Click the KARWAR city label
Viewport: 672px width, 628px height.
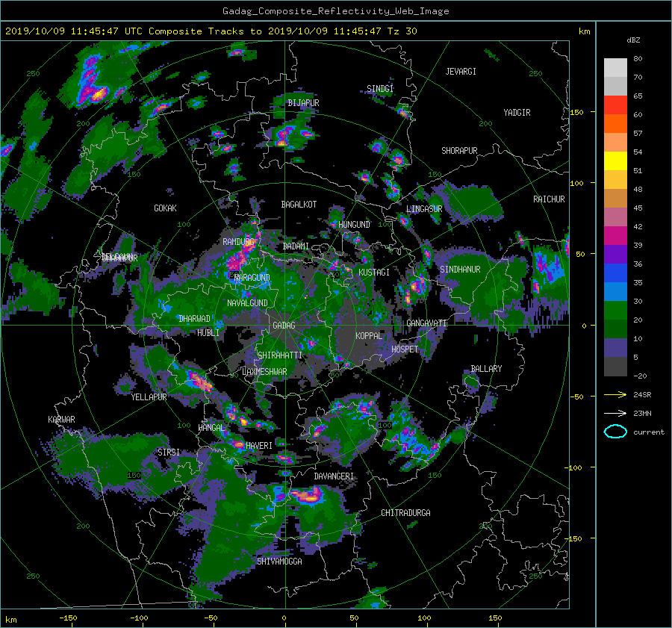tap(61, 420)
